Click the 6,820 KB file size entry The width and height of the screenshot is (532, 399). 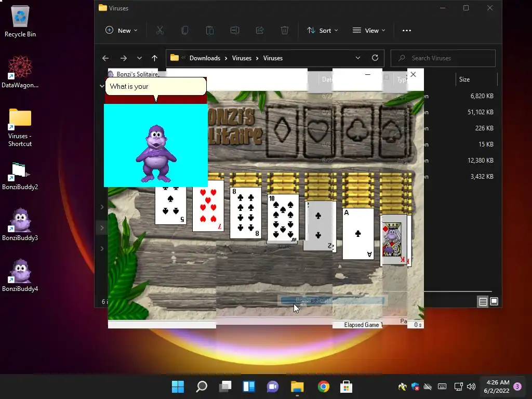click(x=482, y=96)
